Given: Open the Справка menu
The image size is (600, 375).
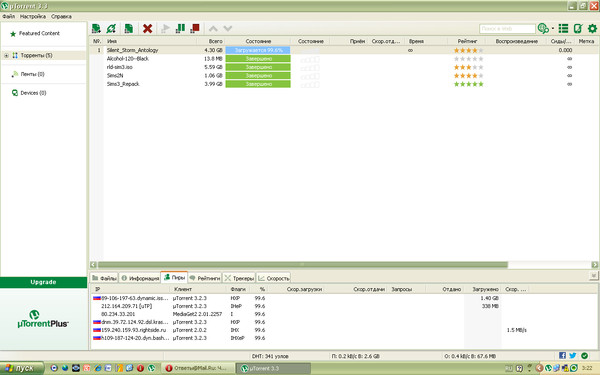Looking at the screenshot, I should coord(61,16).
